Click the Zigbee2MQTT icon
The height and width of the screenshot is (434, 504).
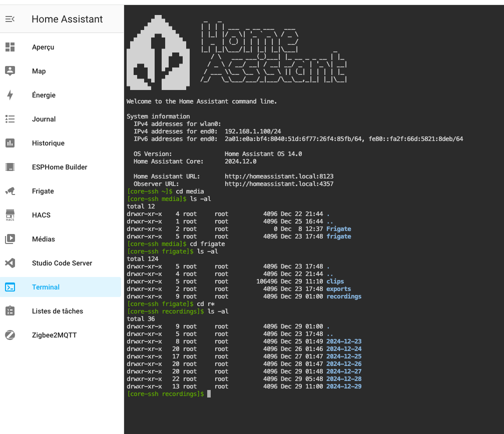click(x=10, y=335)
